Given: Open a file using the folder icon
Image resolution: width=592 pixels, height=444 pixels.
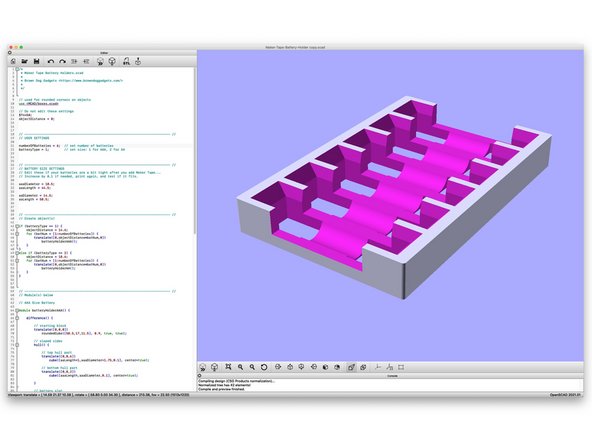Looking at the screenshot, I should pyautogui.click(x=25, y=61).
